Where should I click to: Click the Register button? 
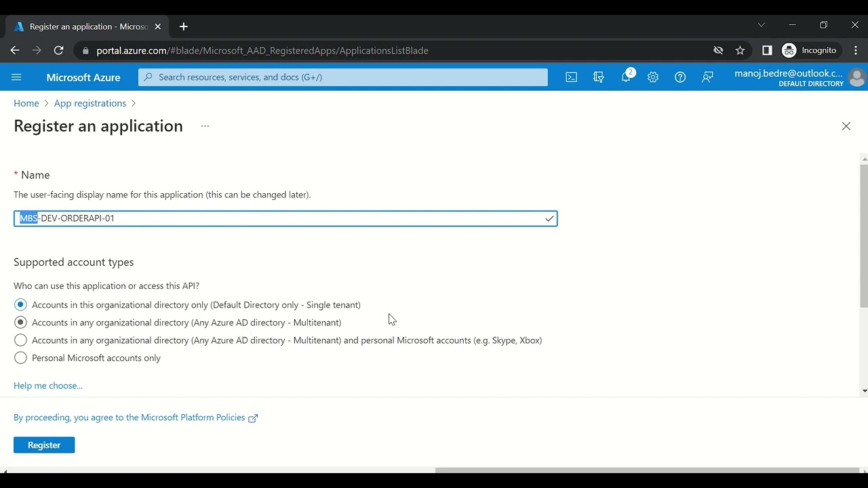pos(44,445)
